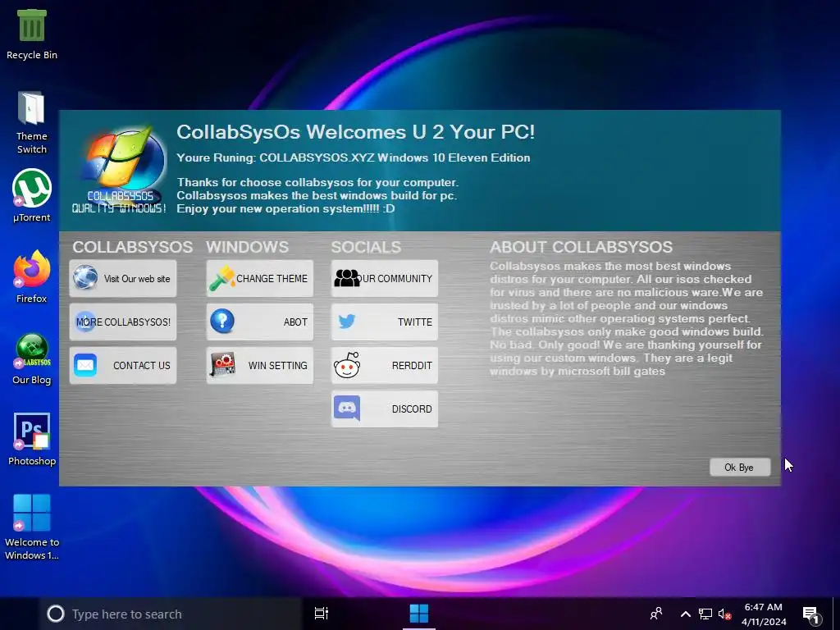Click the CollabSysOs logo image
This screenshot has height=630, width=840.
click(x=120, y=169)
